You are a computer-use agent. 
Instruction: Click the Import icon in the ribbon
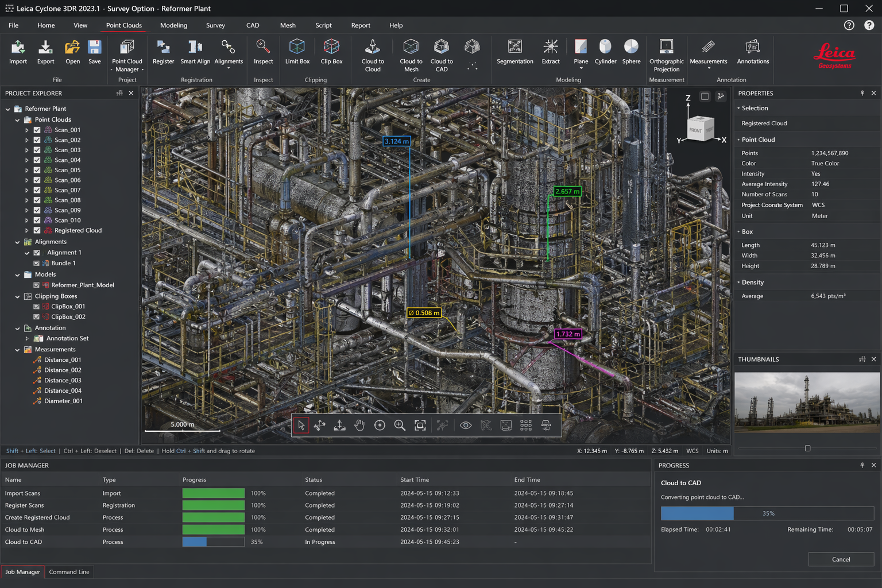coord(18,52)
